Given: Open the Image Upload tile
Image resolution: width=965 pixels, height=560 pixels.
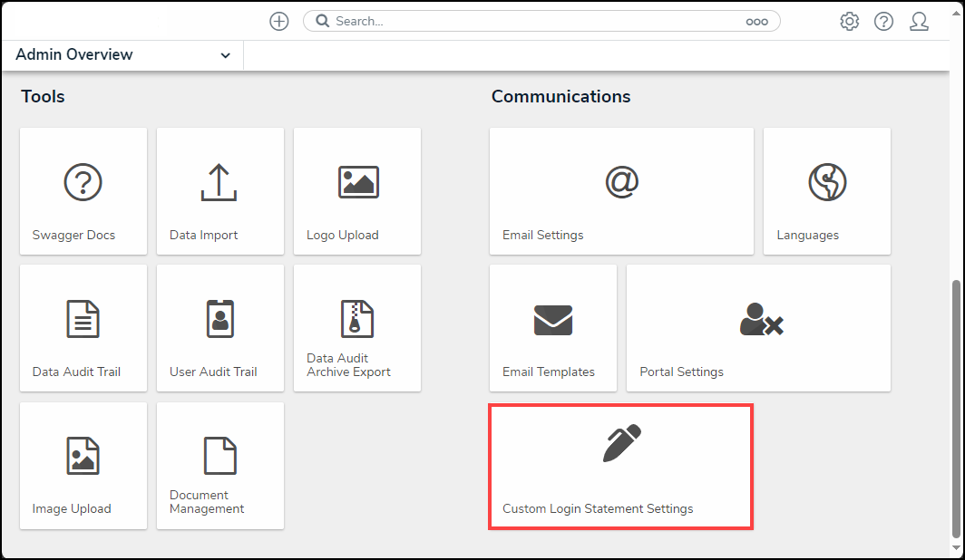Looking at the screenshot, I should 83,466.
